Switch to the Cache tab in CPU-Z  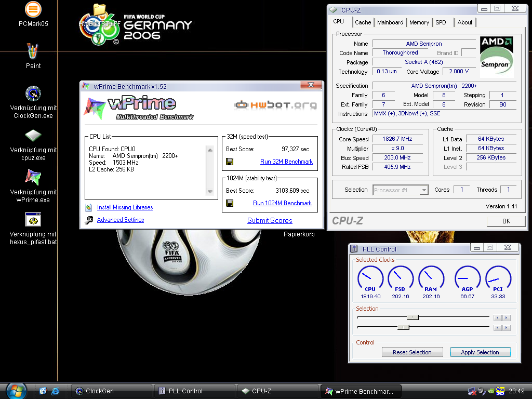[x=363, y=22]
